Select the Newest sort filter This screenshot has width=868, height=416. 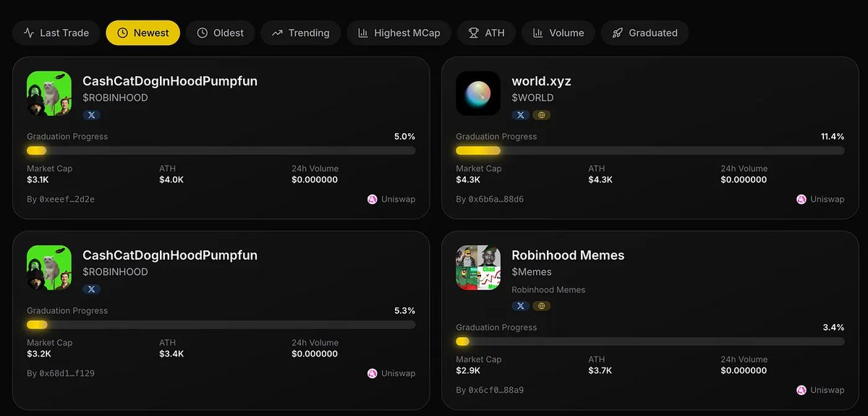pos(142,33)
